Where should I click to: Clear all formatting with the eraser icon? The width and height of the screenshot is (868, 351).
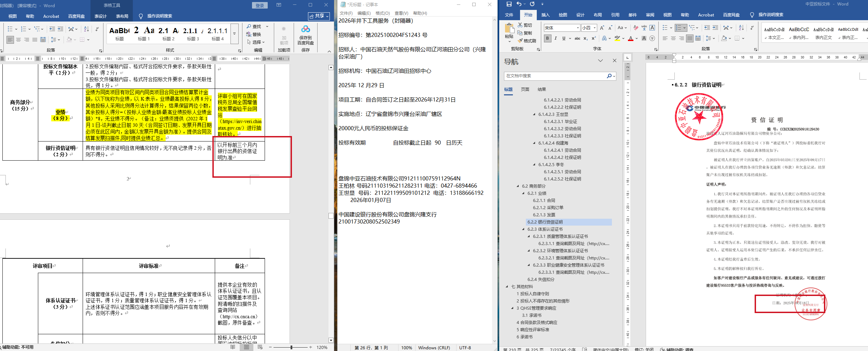point(635,28)
